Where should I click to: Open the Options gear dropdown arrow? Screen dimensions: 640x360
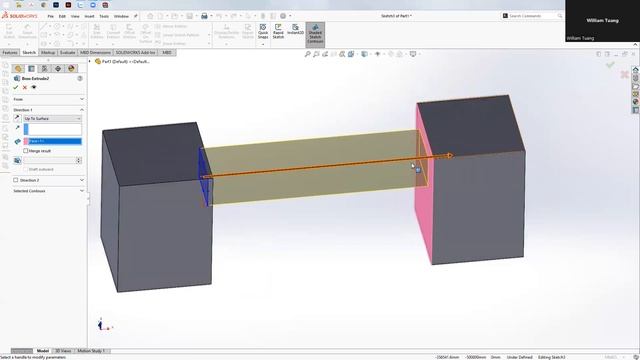(290, 16)
